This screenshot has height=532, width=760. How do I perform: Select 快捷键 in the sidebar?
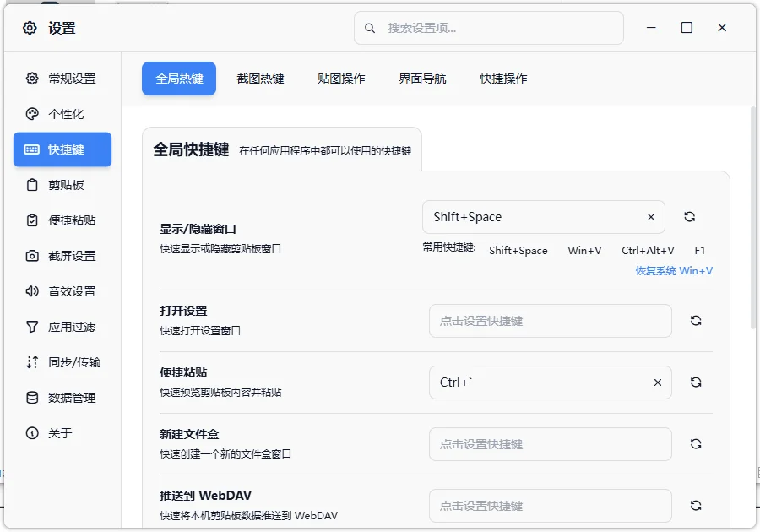[62, 149]
